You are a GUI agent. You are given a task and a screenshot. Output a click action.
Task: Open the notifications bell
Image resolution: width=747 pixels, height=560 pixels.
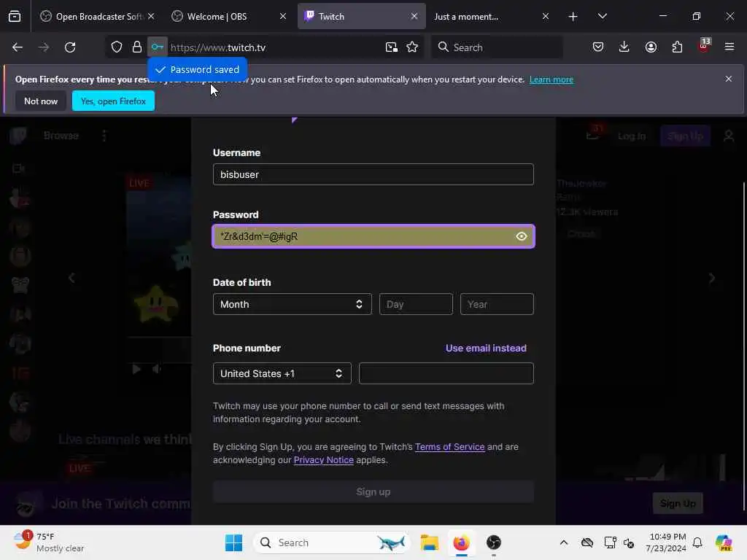coord(697,542)
